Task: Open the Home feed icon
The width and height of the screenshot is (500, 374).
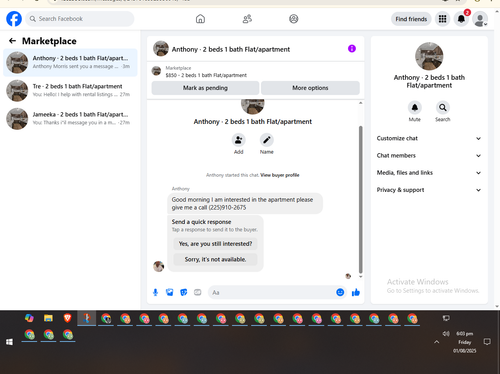Action: [200, 19]
